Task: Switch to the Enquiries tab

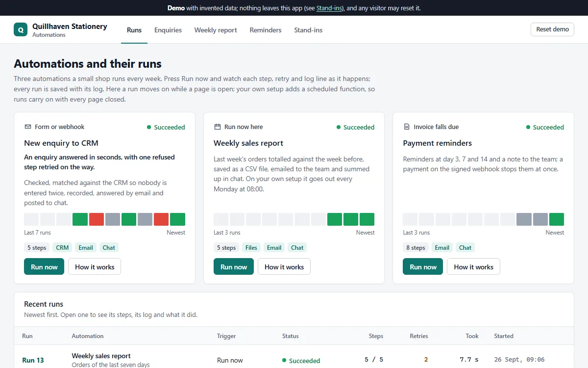Action: (168, 30)
